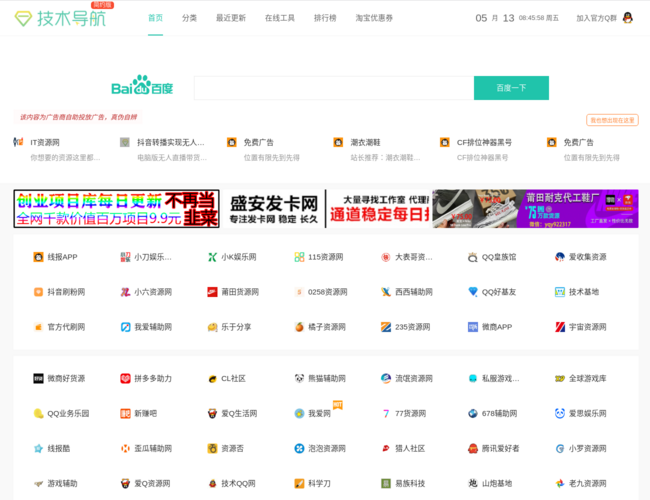Click the 爱收集资源 icon
This screenshot has height=500, width=650.
click(560, 257)
